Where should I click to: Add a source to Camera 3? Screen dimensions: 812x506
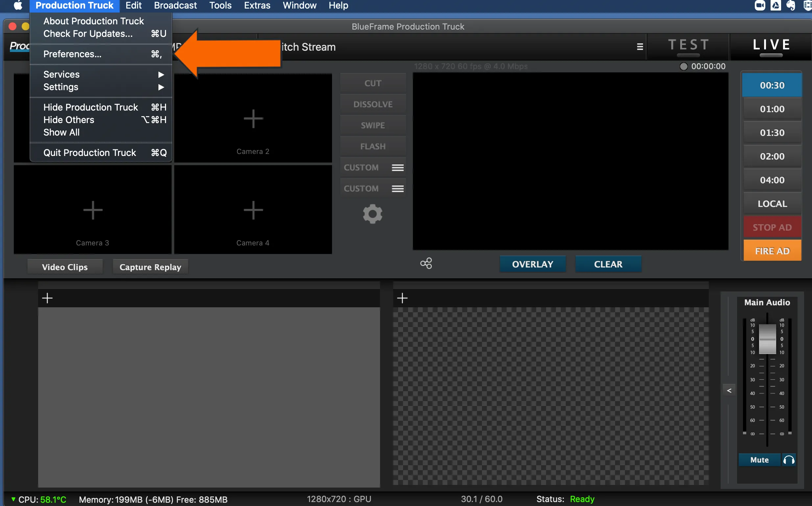tap(93, 210)
